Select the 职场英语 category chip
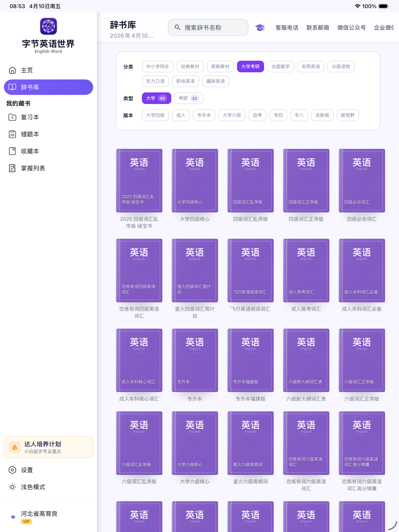This screenshot has width=399, height=532. [185, 81]
